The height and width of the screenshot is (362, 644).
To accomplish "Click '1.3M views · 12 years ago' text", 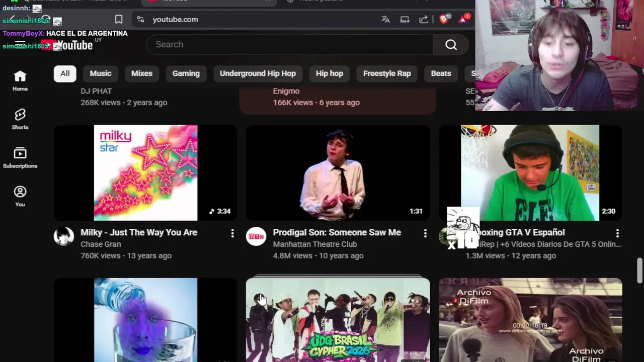I will click(x=511, y=256).
